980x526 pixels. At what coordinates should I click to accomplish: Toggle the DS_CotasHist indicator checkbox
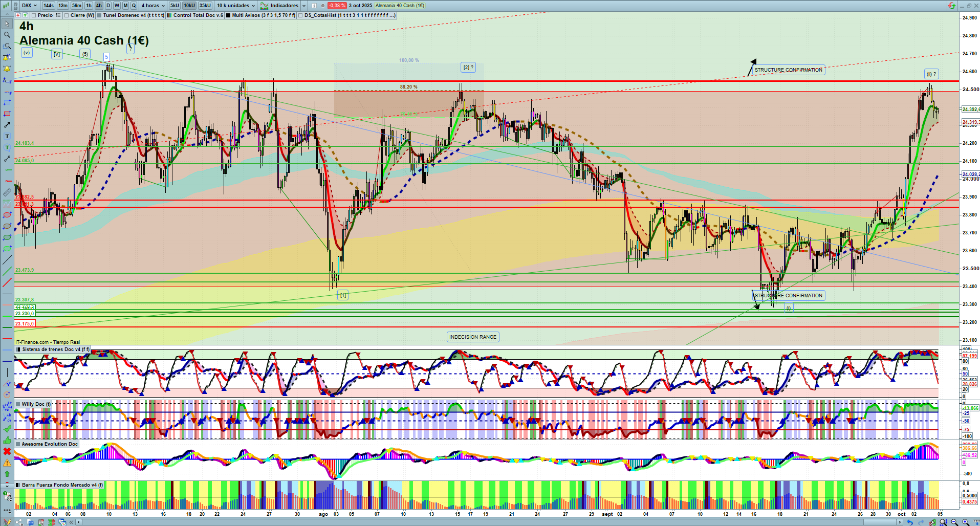301,15
